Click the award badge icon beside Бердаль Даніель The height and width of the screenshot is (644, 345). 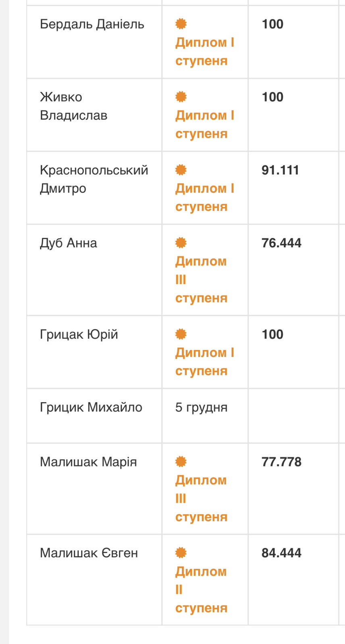click(x=181, y=24)
